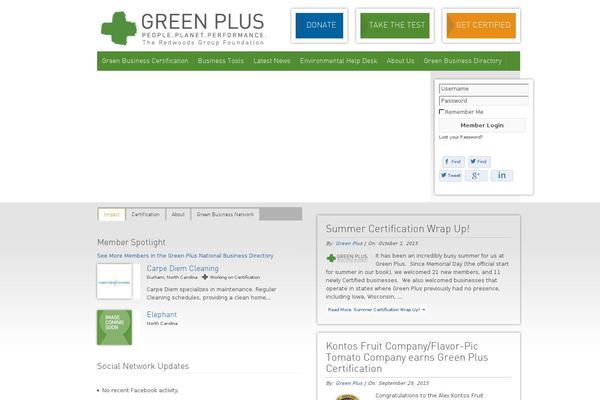Open Green Business Certification menu
The height and width of the screenshot is (400, 600).
pyautogui.click(x=145, y=61)
